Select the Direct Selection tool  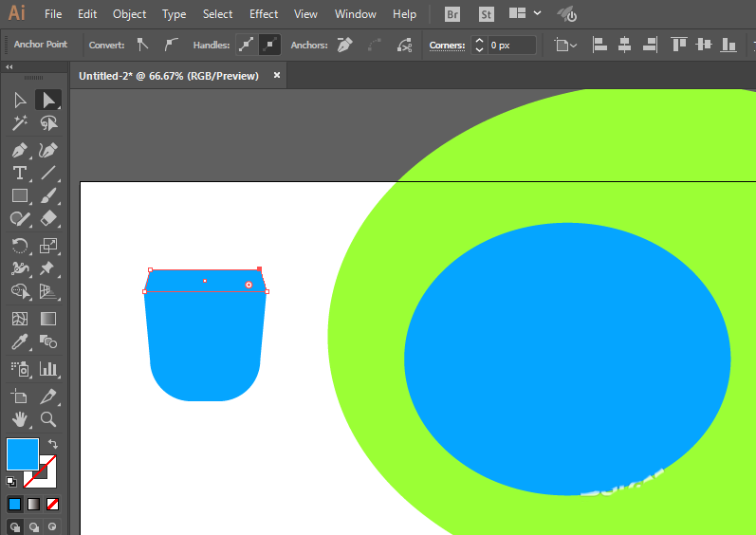[48, 101]
